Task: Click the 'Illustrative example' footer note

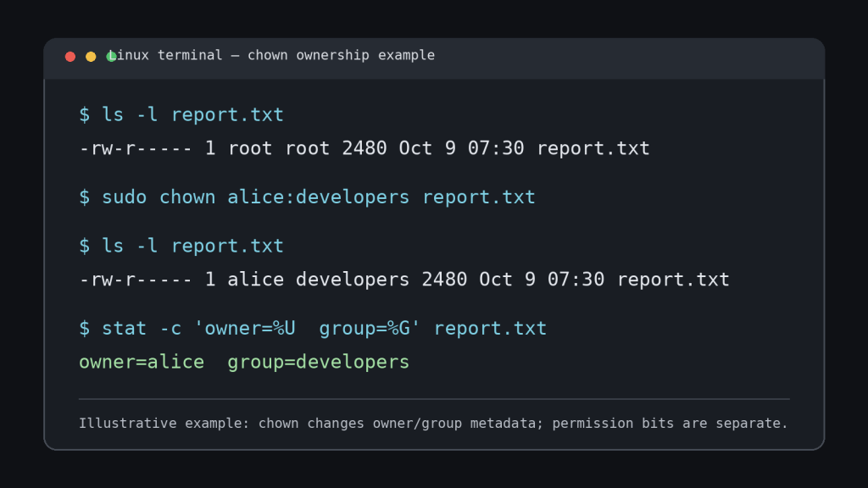Action: 433,424
